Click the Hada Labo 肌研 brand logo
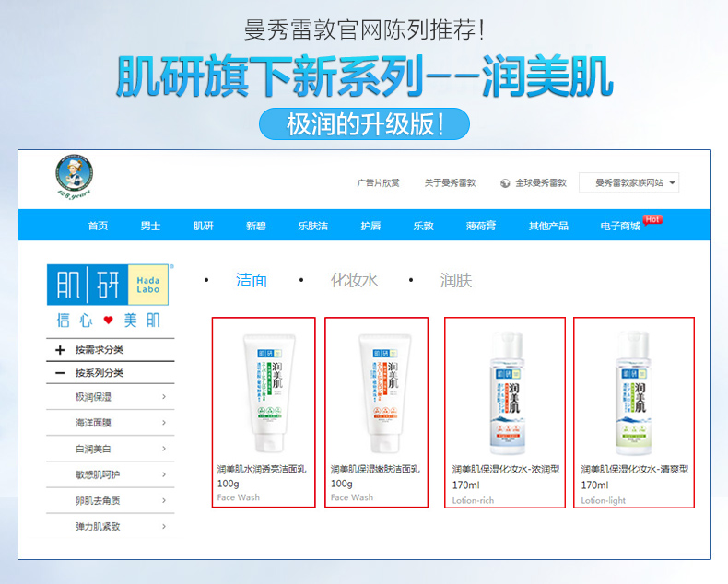The height and width of the screenshot is (584, 728). pyautogui.click(x=108, y=285)
